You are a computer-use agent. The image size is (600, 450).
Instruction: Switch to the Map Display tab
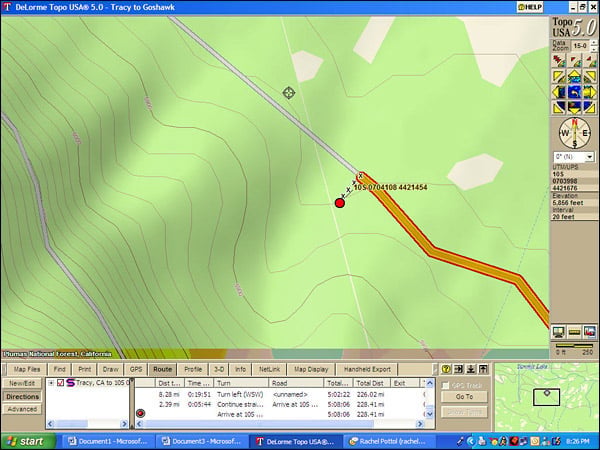tap(311, 369)
